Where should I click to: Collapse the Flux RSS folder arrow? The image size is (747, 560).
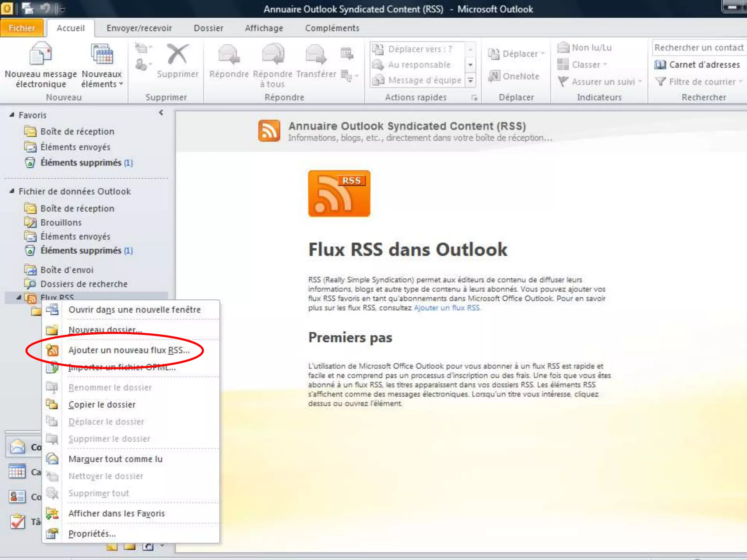[19, 297]
